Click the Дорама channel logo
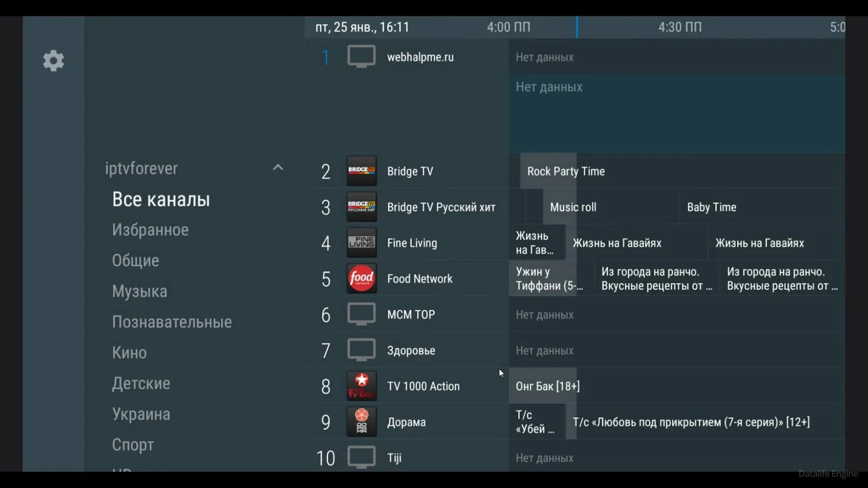 [x=361, y=422]
